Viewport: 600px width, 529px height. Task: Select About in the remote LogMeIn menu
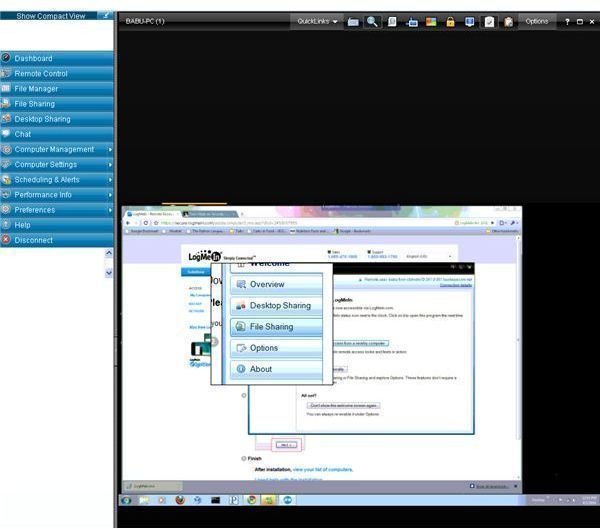pyautogui.click(x=276, y=369)
